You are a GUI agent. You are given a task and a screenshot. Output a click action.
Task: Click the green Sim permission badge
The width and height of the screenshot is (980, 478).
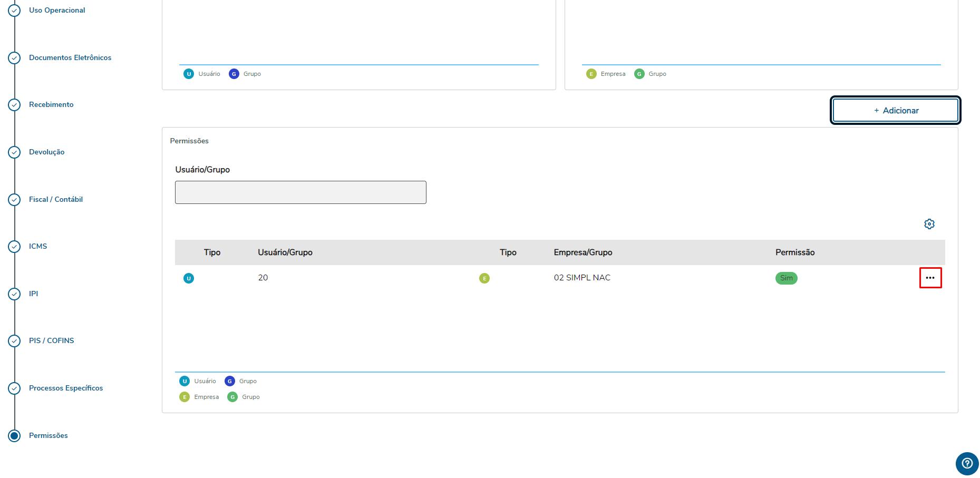[786, 278]
